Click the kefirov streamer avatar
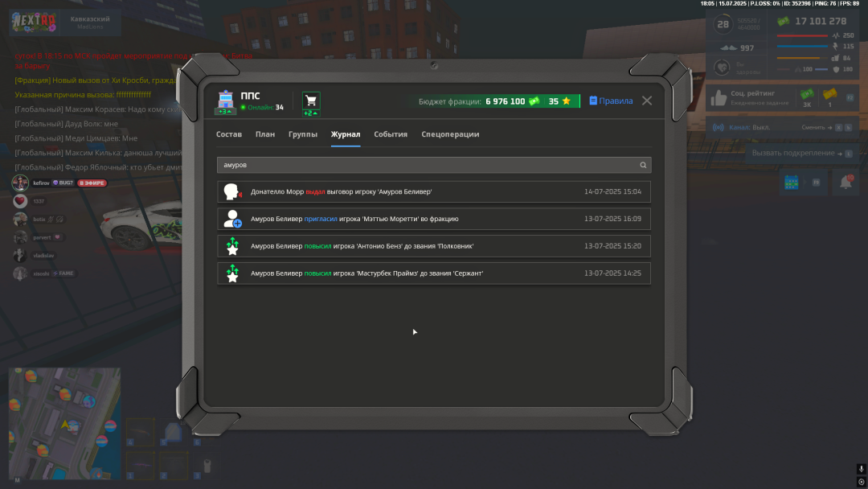This screenshot has width=868, height=489. [x=20, y=183]
